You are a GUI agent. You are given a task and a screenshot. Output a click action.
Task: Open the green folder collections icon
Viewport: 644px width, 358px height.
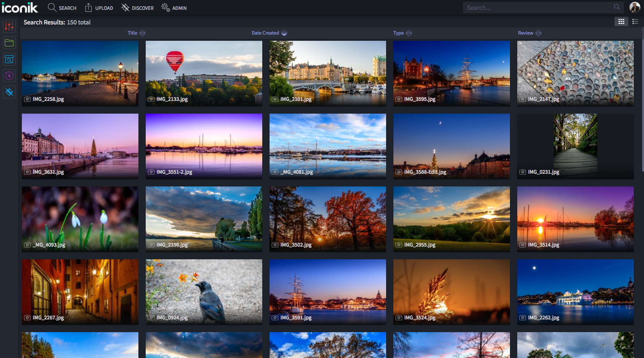[9, 43]
